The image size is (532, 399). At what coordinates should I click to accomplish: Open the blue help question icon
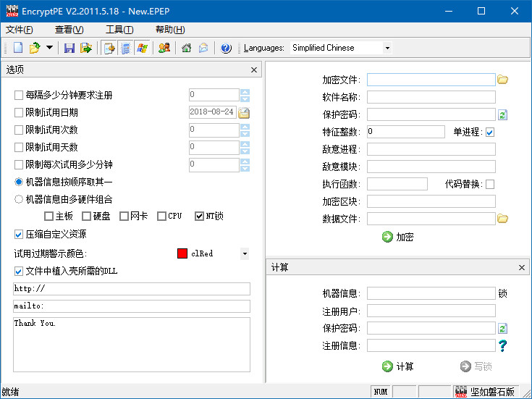(226, 48)
